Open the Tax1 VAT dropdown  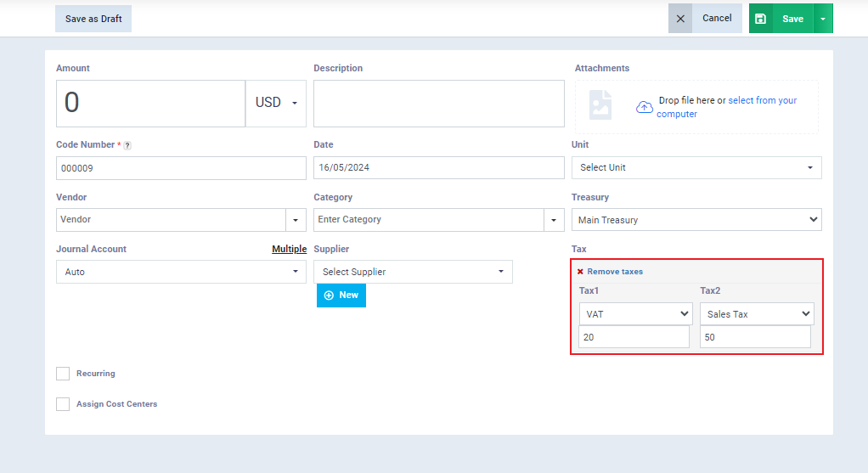(635, 313)
